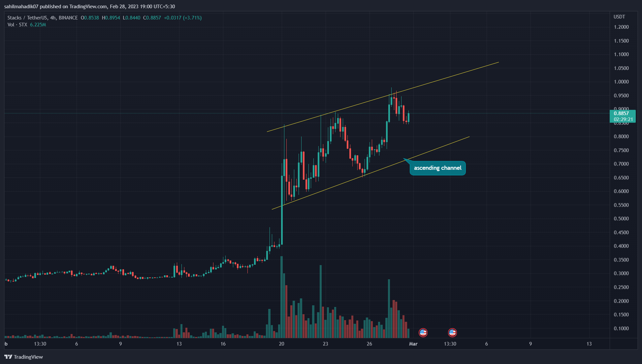Click the volume value 6.225M
The image size is (642, 364).
[38, 25]
